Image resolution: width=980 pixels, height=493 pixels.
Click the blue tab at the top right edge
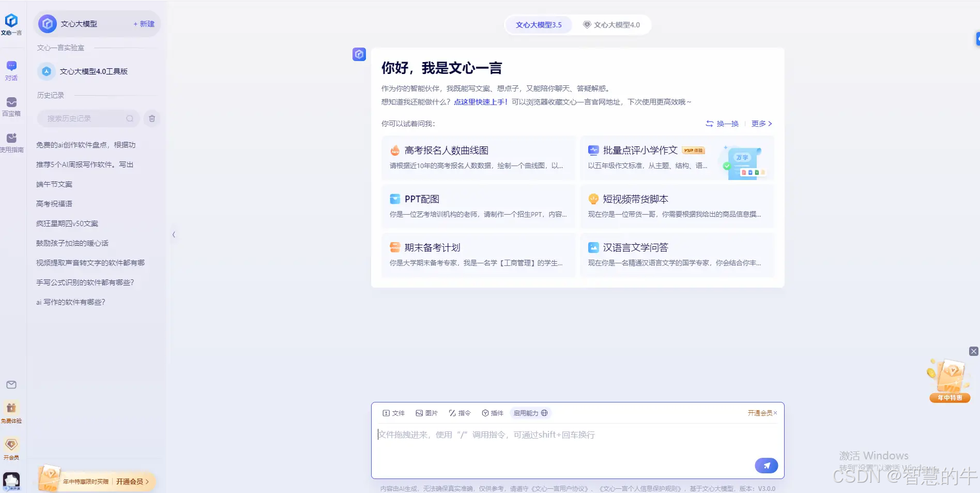977,39
